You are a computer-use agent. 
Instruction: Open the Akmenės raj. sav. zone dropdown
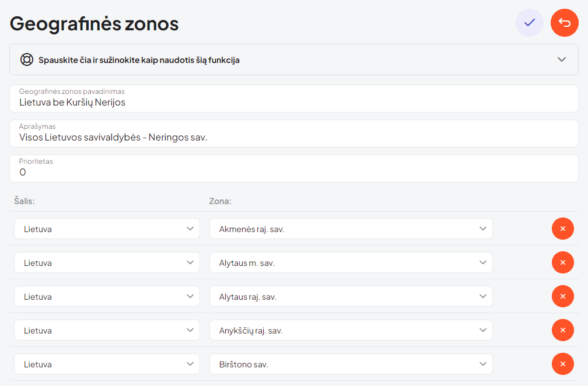[351, 229]
